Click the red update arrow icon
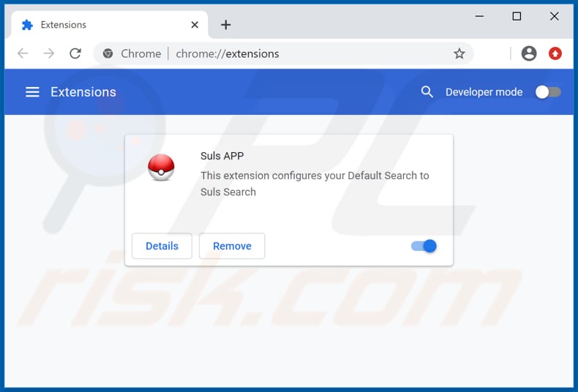Image resolution: width=578 pixels, height=392 pixels. [555, 54]
